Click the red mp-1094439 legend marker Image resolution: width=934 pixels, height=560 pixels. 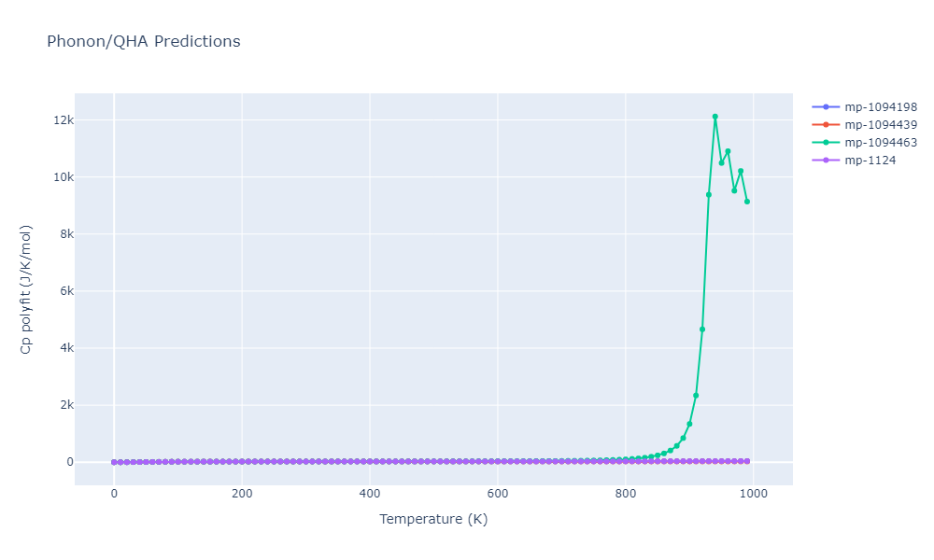[827, 125]
